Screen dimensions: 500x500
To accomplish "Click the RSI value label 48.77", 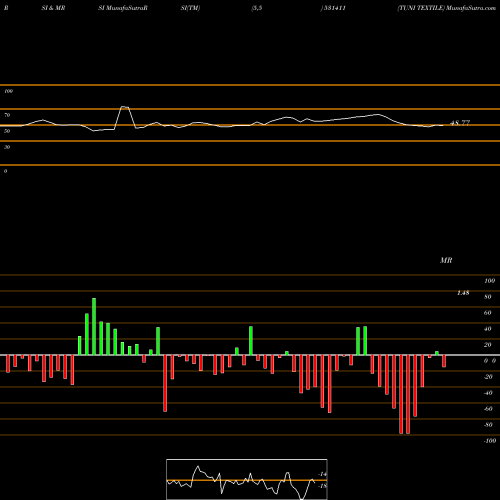I will 460,123.
